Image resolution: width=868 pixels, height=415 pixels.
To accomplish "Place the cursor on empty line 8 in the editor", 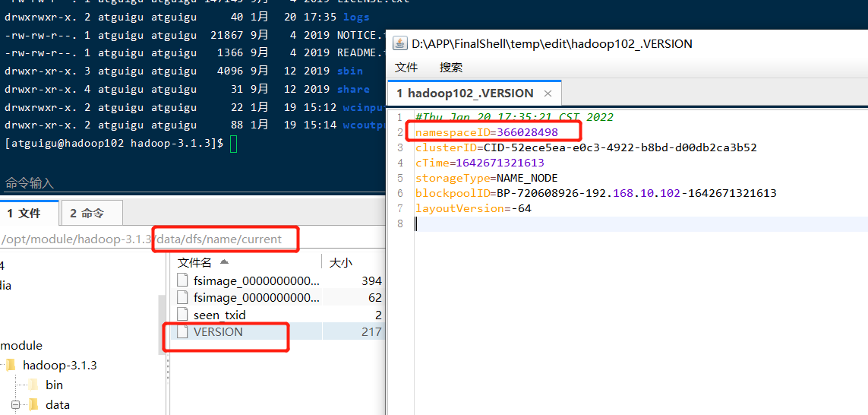I will point(641,224).
